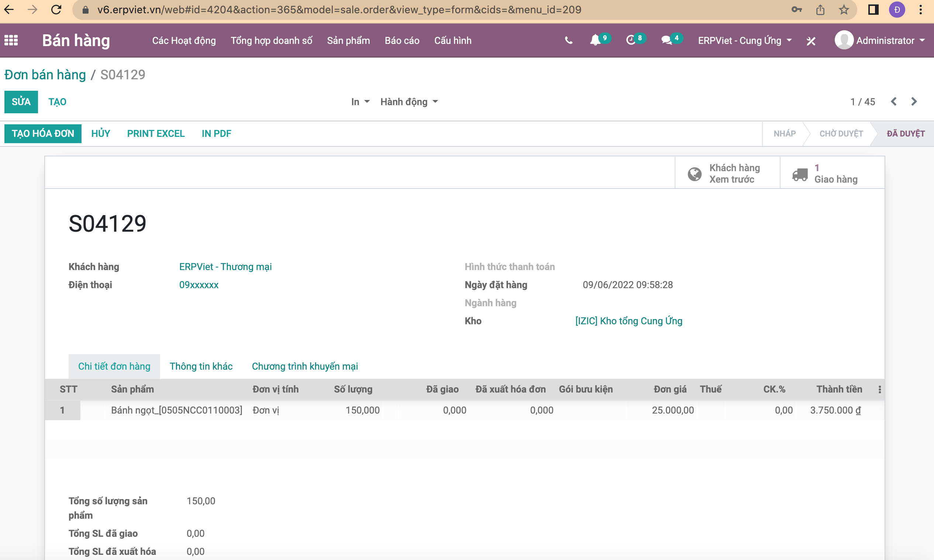Go to next record arrow

[x=914, y=101]
